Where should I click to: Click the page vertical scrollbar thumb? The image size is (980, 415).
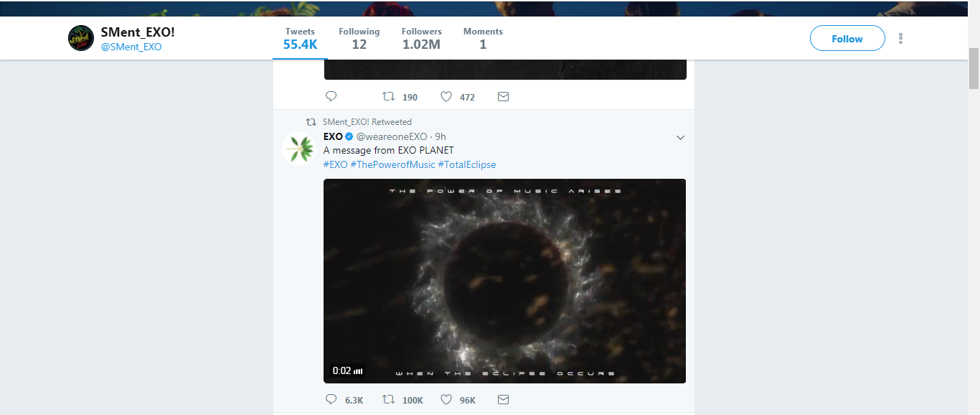click(x=974, y=68)
